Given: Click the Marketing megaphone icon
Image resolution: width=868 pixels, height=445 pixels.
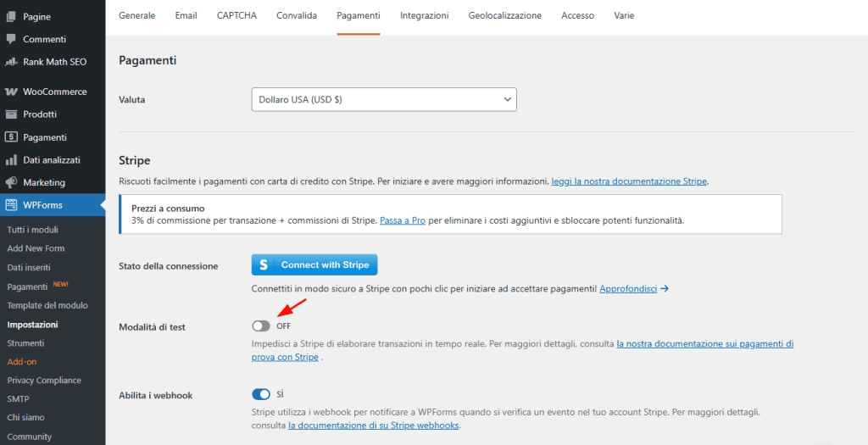Looking at the screenshot, I should 10,182.
